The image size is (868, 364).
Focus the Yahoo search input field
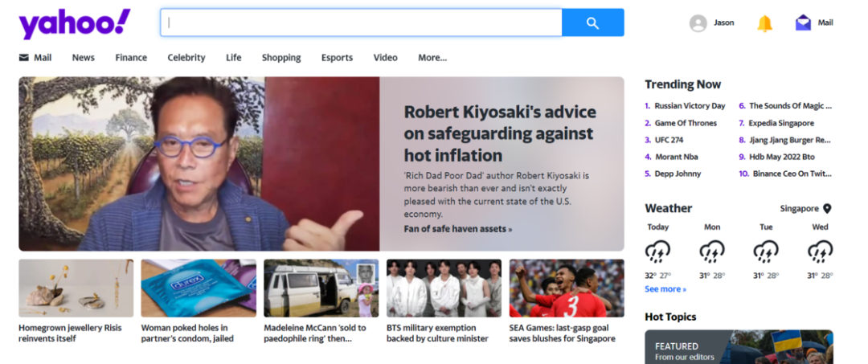coord(362,22)
